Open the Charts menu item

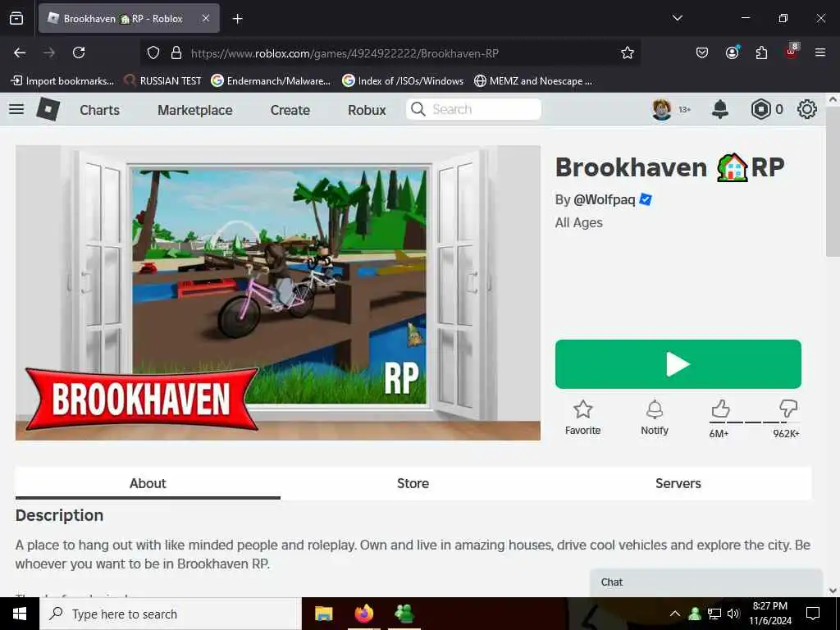coord(99,110)
